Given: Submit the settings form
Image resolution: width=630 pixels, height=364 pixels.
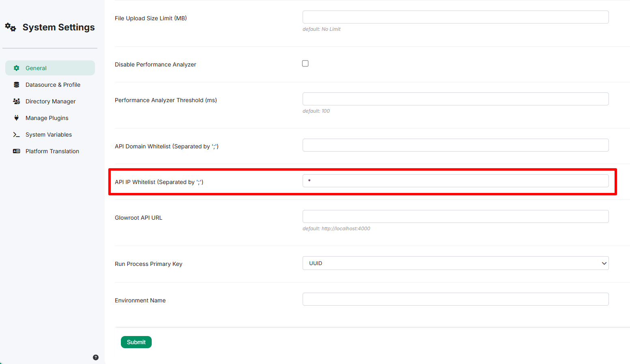Looking at the screenshot, I should 136,342.
